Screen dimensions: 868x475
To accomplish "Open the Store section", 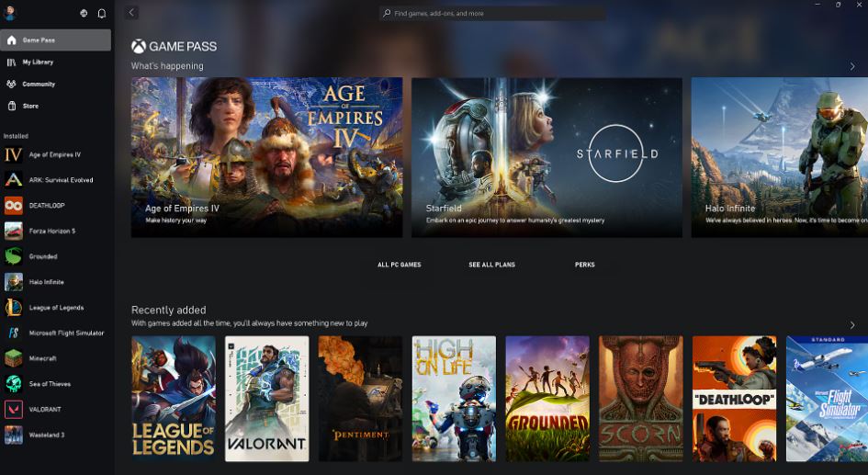I will 55,106.
